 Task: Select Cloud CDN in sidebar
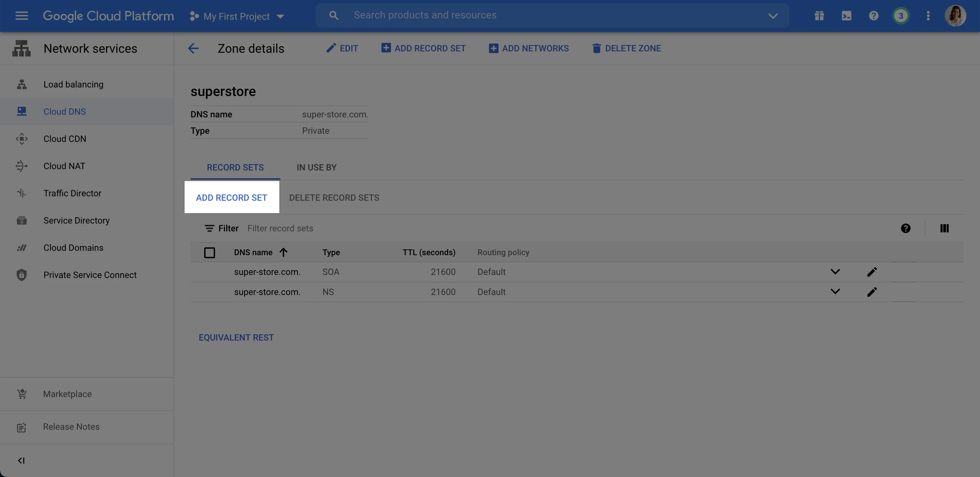(x=65, y=139)
